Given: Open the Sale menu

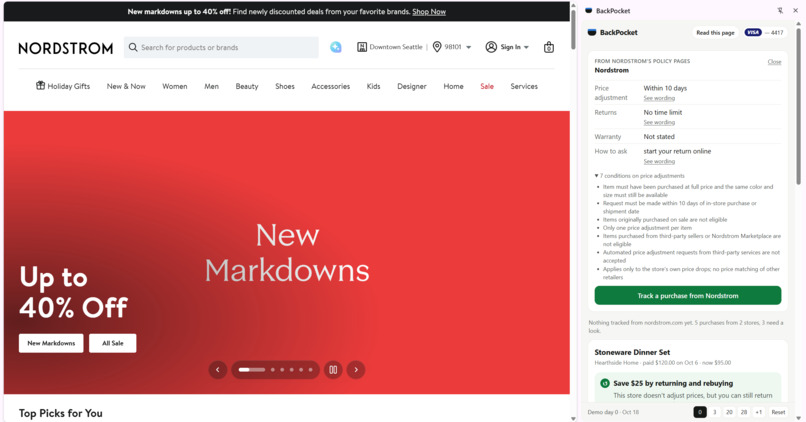Looking at the screenshot, I should (x=487, y=86).
